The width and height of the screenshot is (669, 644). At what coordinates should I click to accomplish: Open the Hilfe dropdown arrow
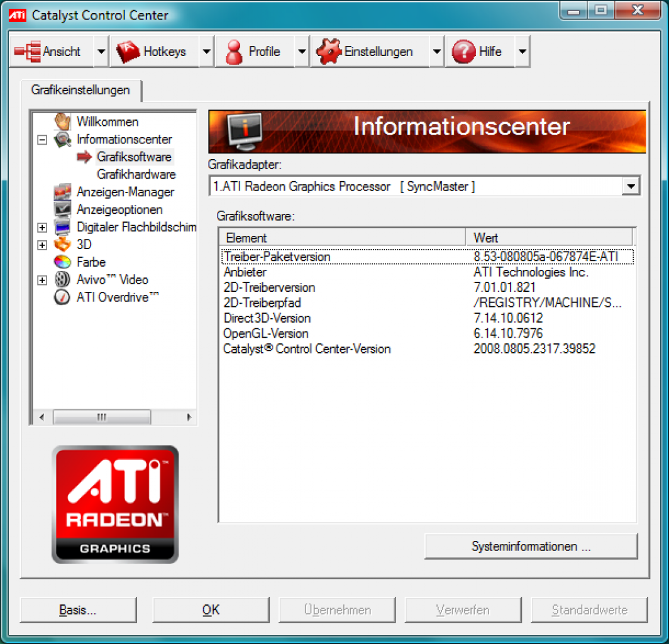point(522,52)
